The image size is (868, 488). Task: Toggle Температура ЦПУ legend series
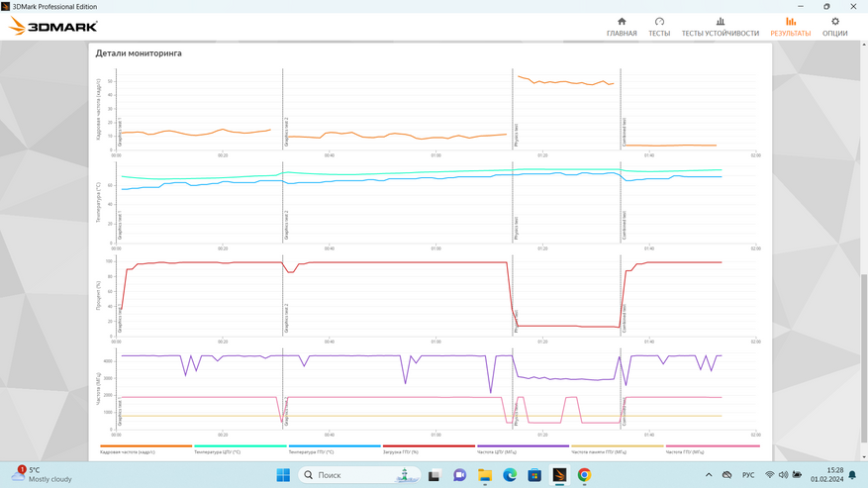coord(217,451)
